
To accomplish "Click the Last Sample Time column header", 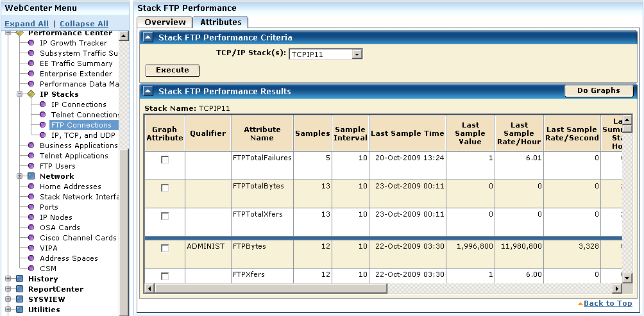I will pyautogui.click(x=407, y=133).
